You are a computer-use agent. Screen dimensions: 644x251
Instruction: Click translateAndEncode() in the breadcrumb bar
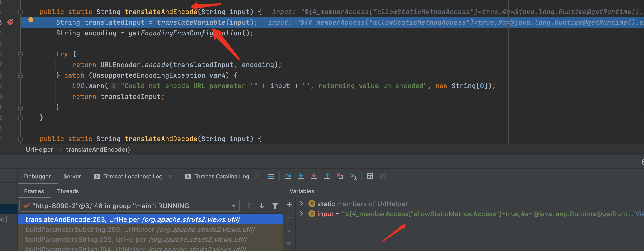pos(98,150)
